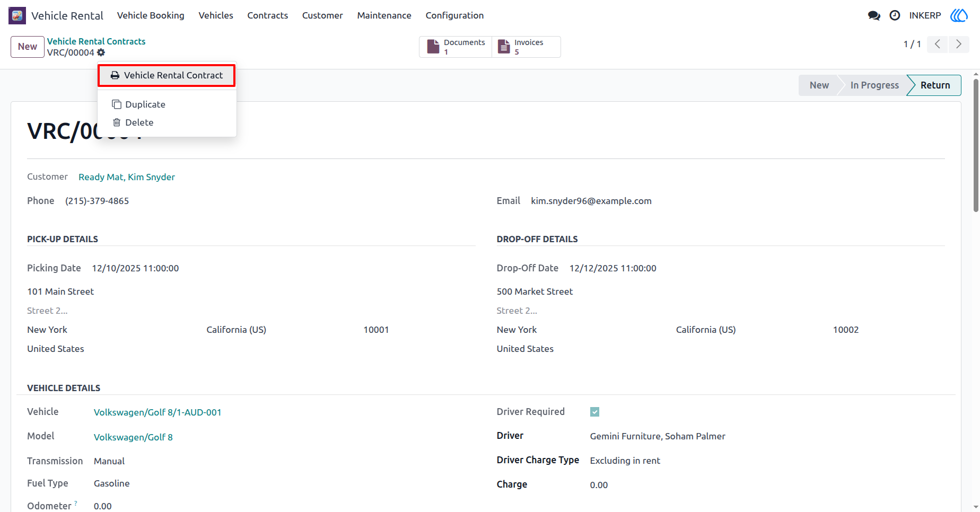The width and height of the screenshot is (980, 512).
Task: Print the Vehicle Rental Contract
Action: click(x=167, y=75)
